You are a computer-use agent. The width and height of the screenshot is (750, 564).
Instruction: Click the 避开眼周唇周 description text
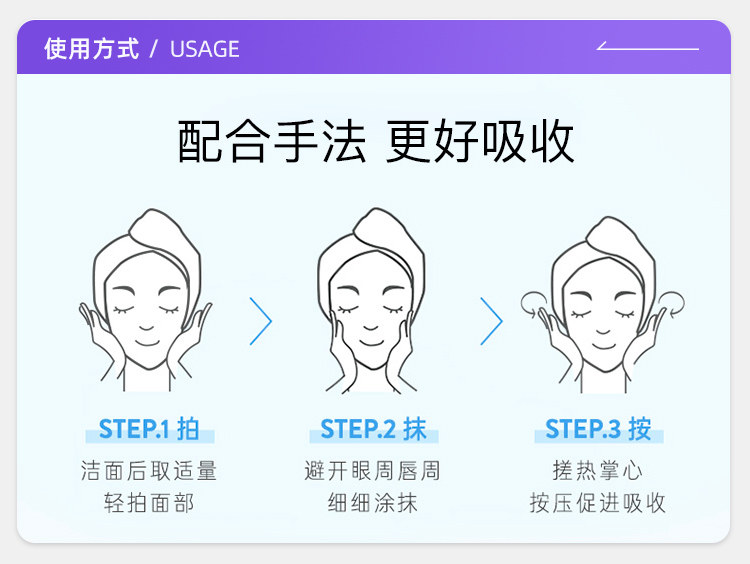tap(373, 471)
